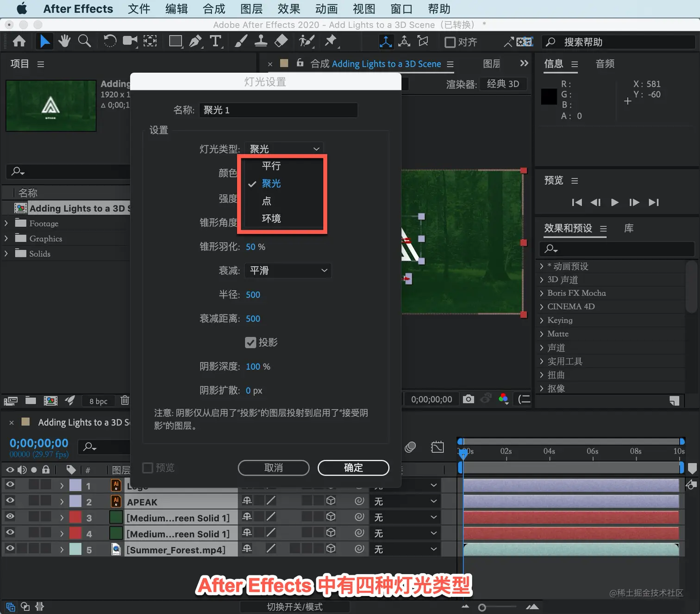
Task: Open the 衰减 falloff dropdown
Action: pos(288,270)
